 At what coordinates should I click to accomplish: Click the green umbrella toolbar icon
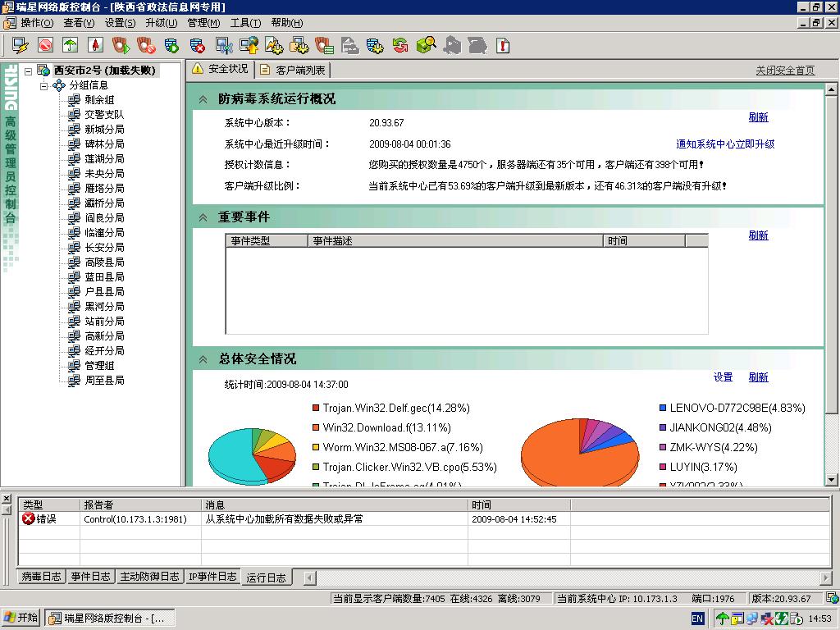[x=71, y=46]
